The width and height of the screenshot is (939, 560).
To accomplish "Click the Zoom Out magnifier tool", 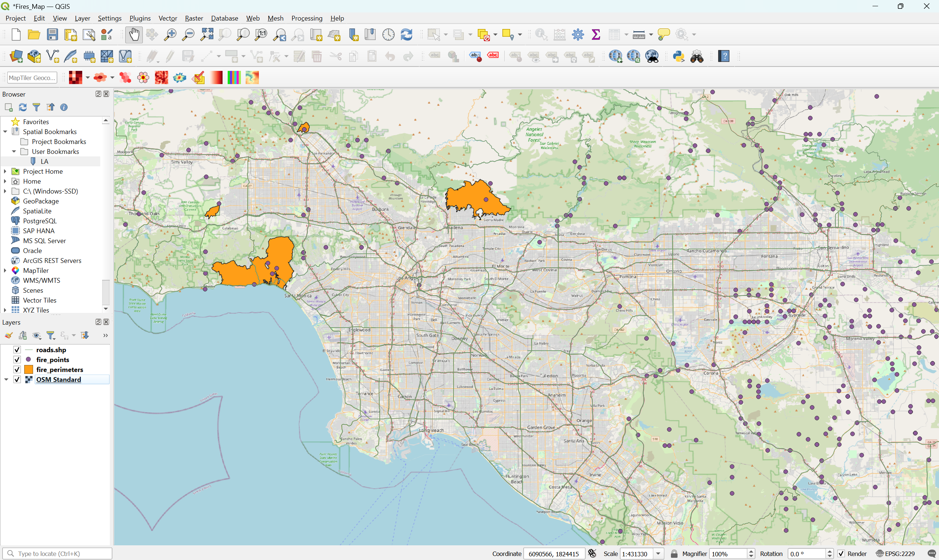I will pos(188,35).
